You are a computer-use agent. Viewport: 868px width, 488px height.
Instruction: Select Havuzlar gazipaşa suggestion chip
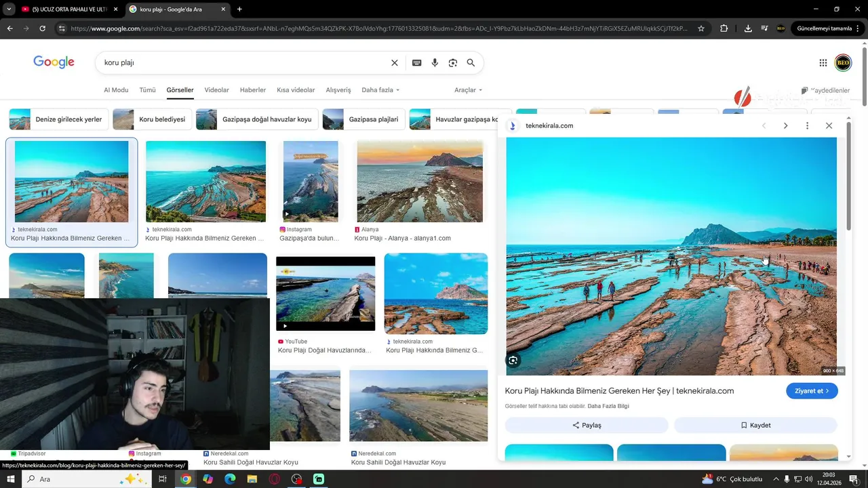pos(454,119)
